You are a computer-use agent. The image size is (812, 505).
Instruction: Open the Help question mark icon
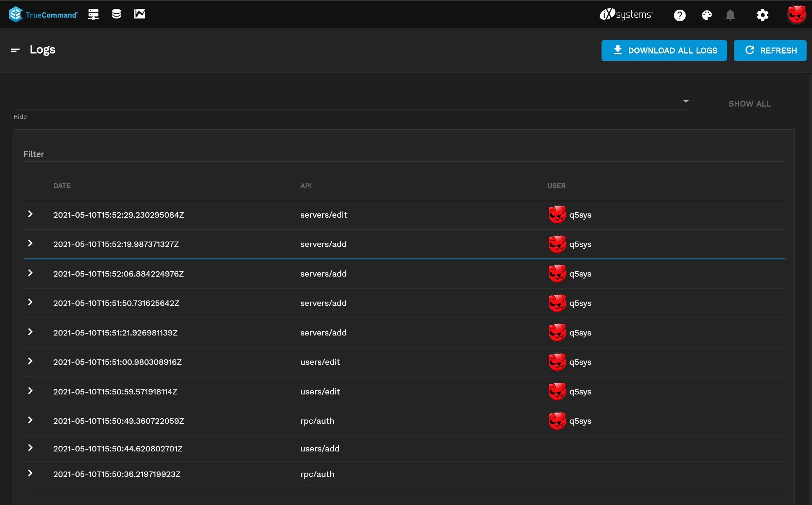[x=680, y=15]
